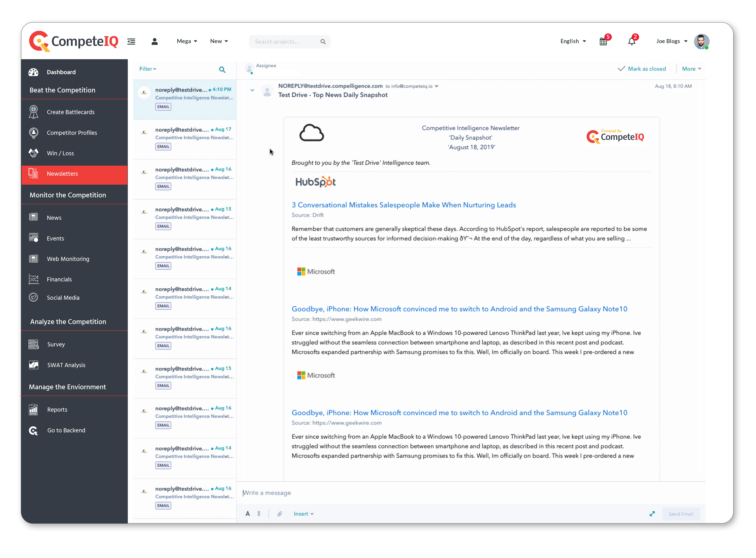Open the Insert dropdown in the composer
This screenshot has width=756, height=558.
[303, 513]
